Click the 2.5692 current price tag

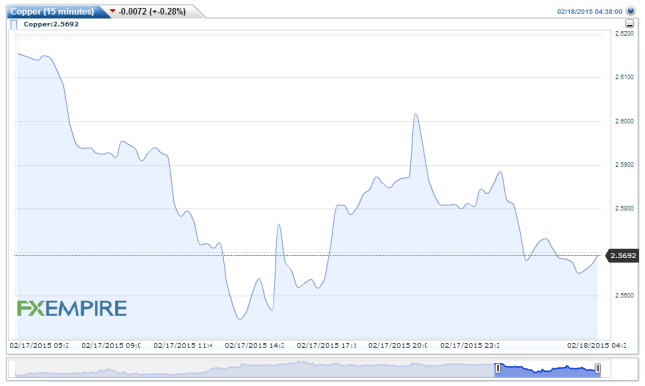pyautogui.click(x=622, y=256)
